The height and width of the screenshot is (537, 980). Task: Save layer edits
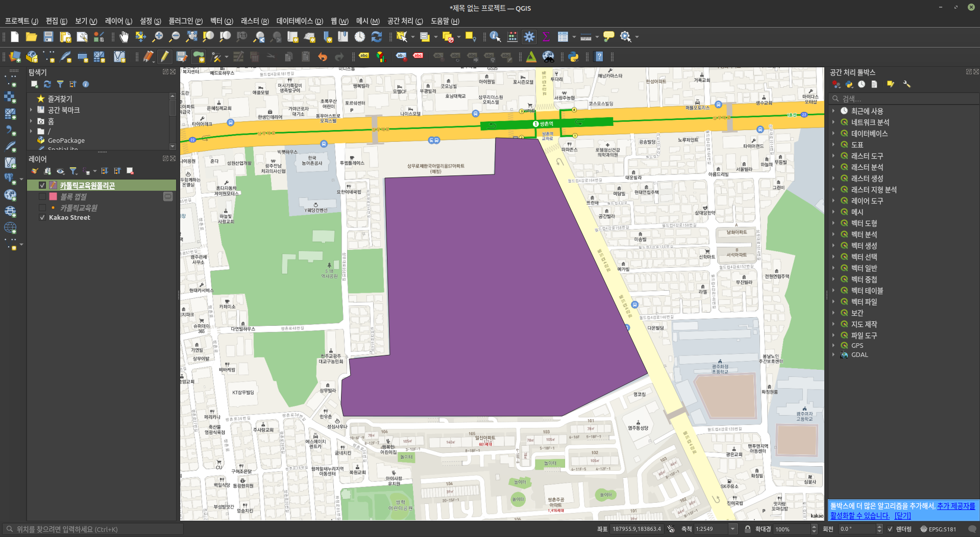point(182,57)
